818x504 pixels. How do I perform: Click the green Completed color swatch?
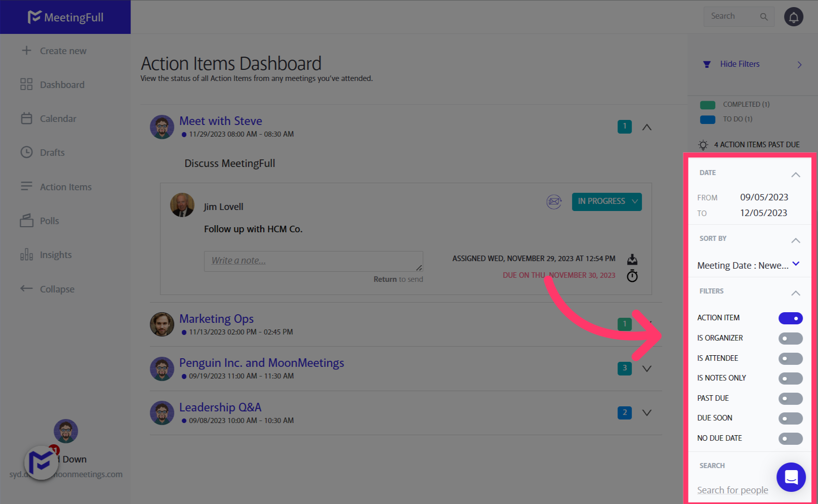(x=707, y=105)
